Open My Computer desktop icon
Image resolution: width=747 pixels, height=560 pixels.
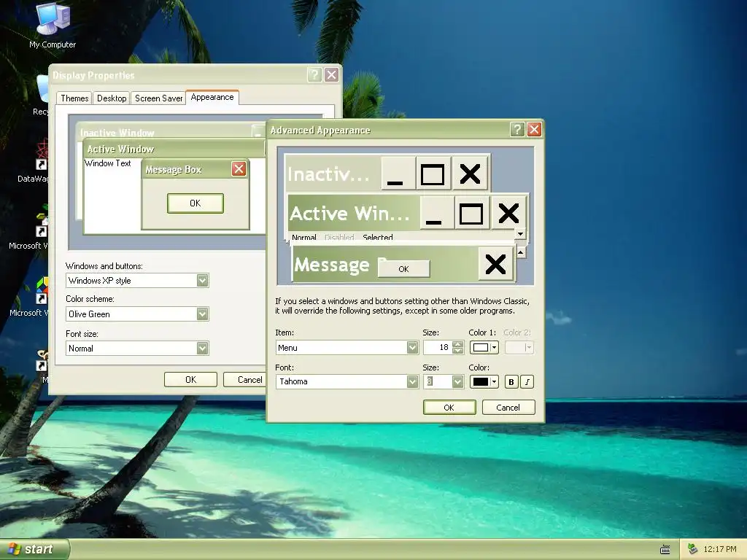pos(53,26)
